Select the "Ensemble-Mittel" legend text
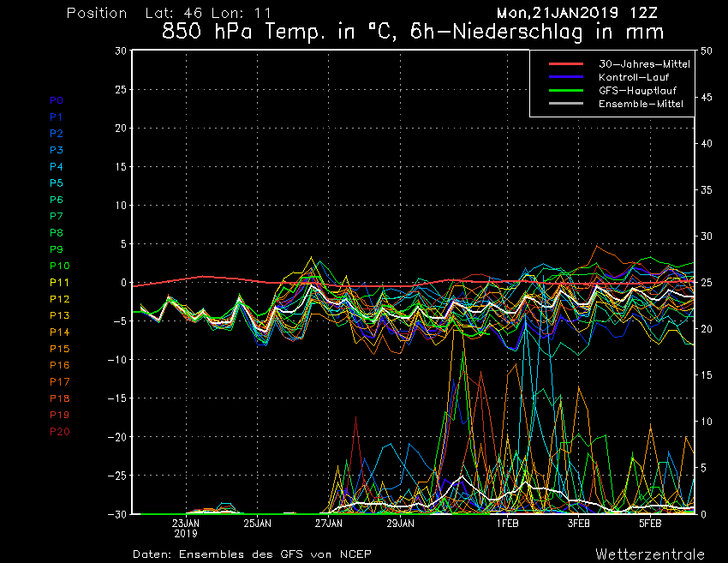Viewport: 728px width, 563px height. point(641,104)
